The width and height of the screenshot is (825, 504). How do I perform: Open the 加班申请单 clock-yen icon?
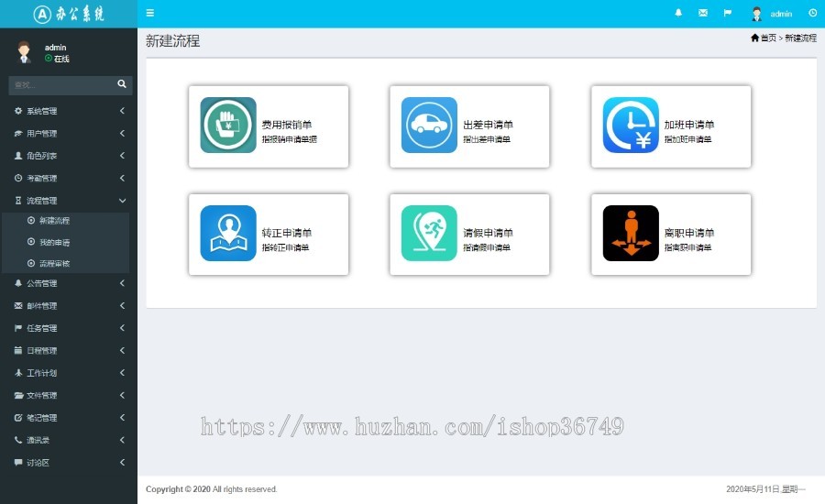click(631, 126)
